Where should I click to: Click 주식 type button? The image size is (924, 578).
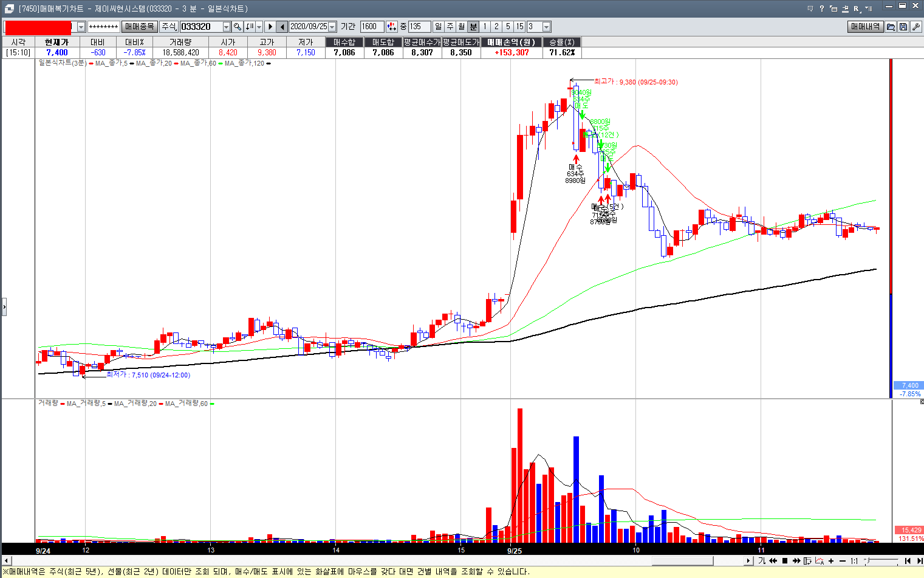[168, 27]
